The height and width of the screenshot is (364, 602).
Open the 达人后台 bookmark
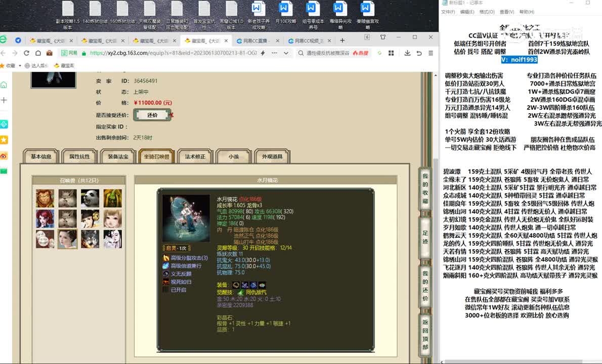pos(36,66)
